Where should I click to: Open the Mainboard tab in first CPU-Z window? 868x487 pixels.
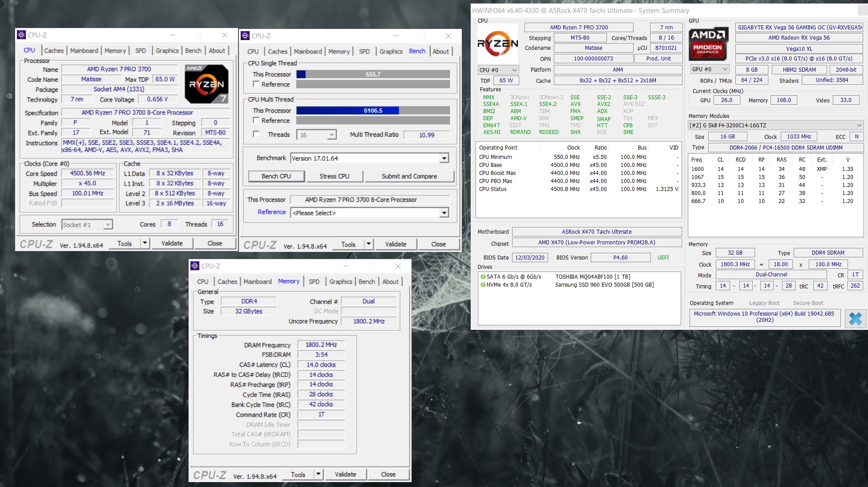(84, 50)
